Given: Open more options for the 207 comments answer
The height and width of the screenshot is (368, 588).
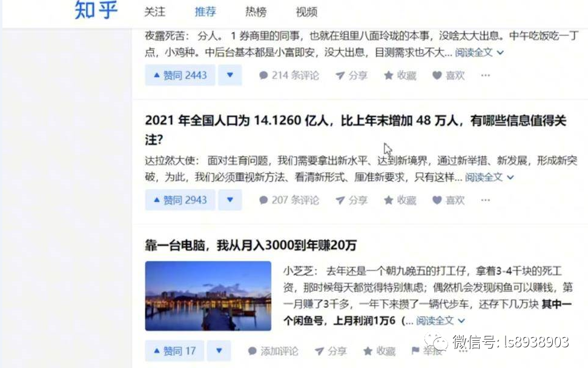Looking at the screenshot, I should (485, 200).
